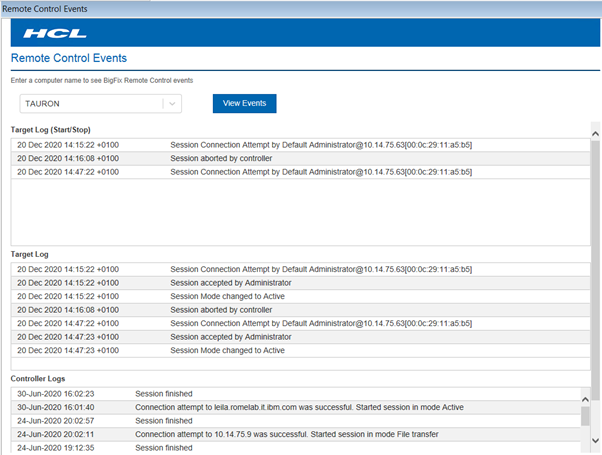This screenshot has height=455, width=602.
Task: Click the Remote Control Events heading
Action: (x=69, y=58)
